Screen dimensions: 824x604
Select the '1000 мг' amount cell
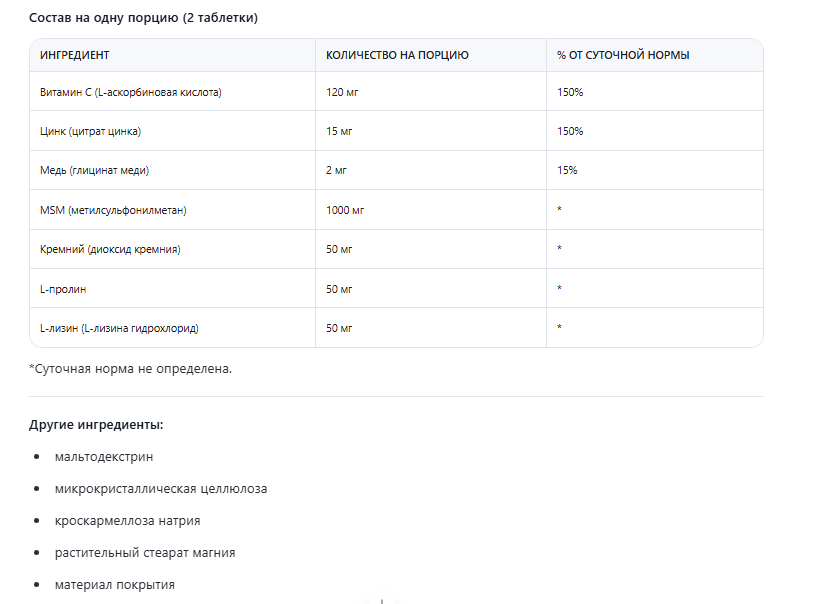tap(346, 210)
